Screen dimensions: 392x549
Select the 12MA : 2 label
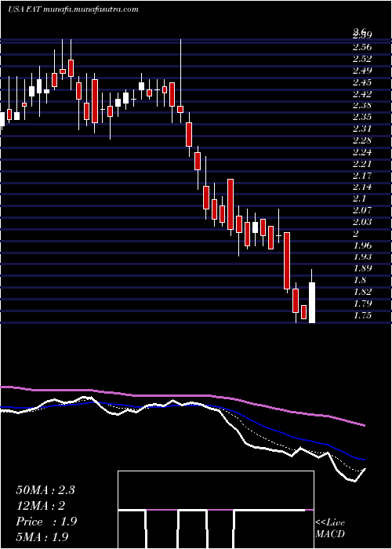(41, 506)
